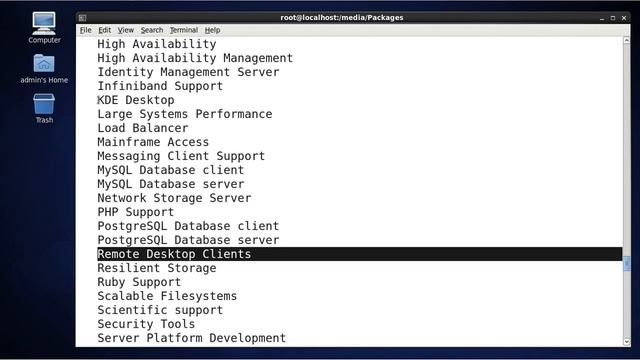Click the window title 'root@localhost:/media/Packages'
This screenshot has height=360, width=640.
click(x=342, y=18)
